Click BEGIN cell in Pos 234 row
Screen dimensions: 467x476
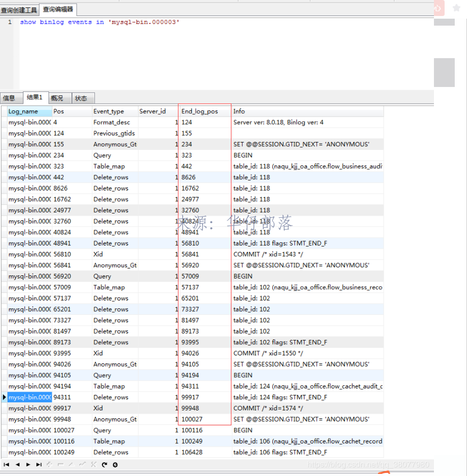[x=308, y=155]
